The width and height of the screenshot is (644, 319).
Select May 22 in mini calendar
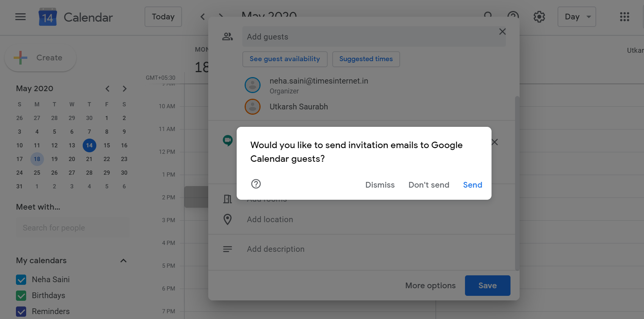pyautogui.click(x=107, y=159)
